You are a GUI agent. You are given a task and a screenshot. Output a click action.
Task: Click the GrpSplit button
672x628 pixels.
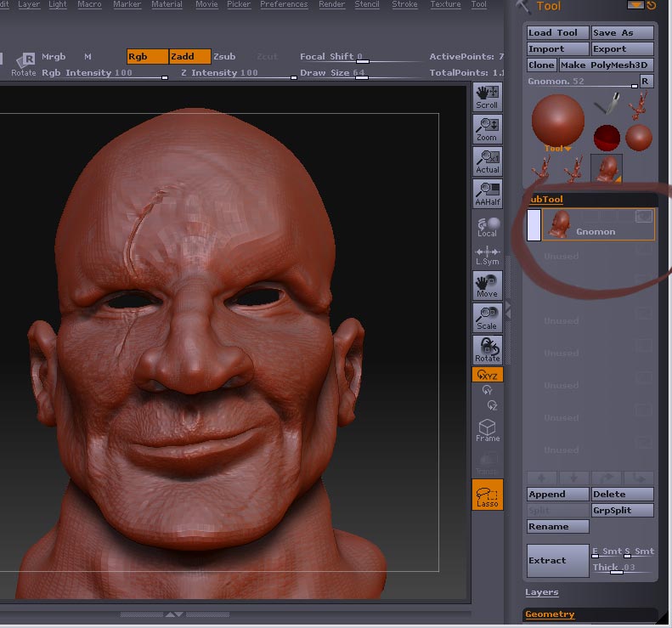[x=622, y=510]
